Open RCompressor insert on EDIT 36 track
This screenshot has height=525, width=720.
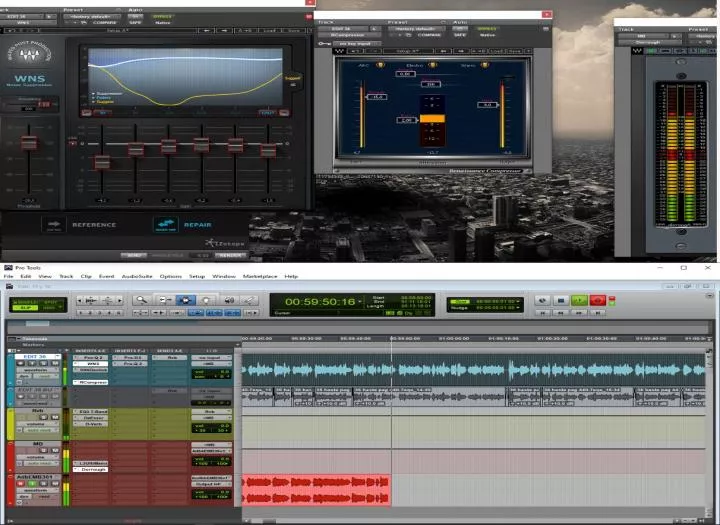tap(90, 382)
